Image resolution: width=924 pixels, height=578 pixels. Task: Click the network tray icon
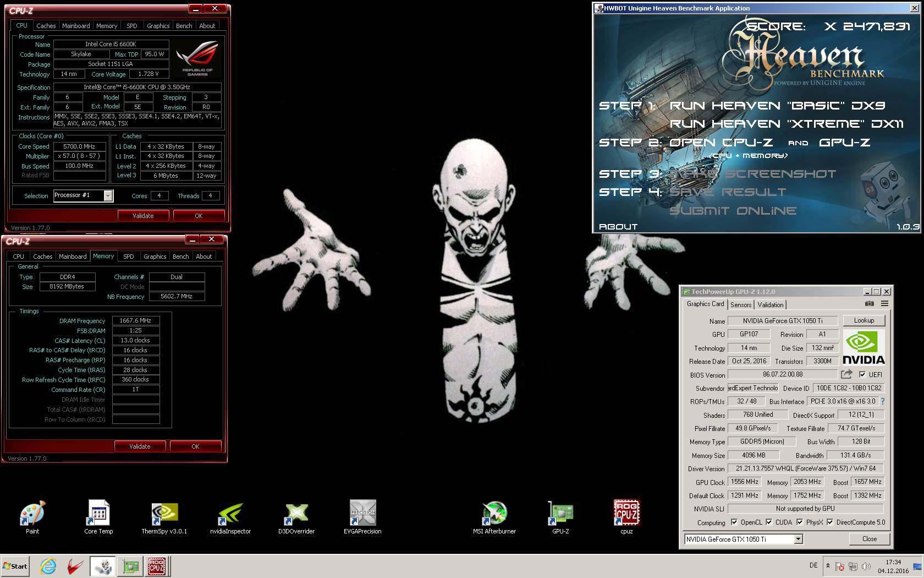[x=853, y=566]
